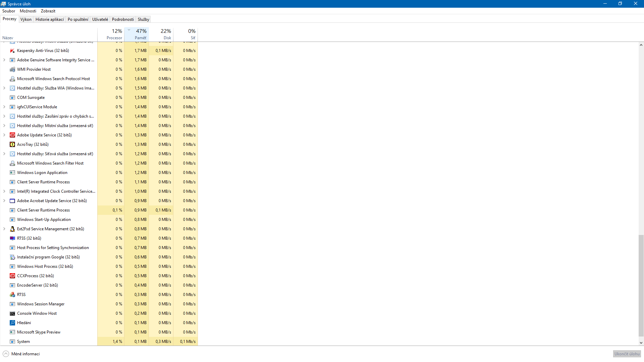Select the first Client Server Runtime Process row

pos(99,182)
